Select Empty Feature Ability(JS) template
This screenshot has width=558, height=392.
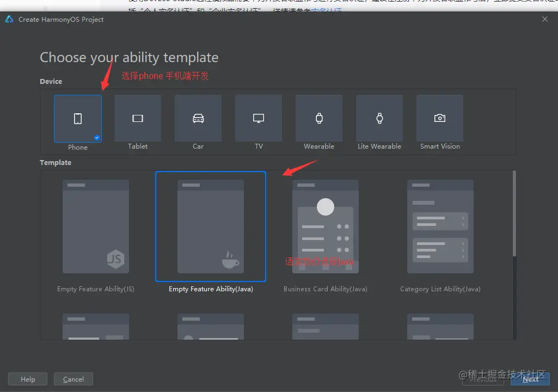pyautogui.click(x=96, y=226)
